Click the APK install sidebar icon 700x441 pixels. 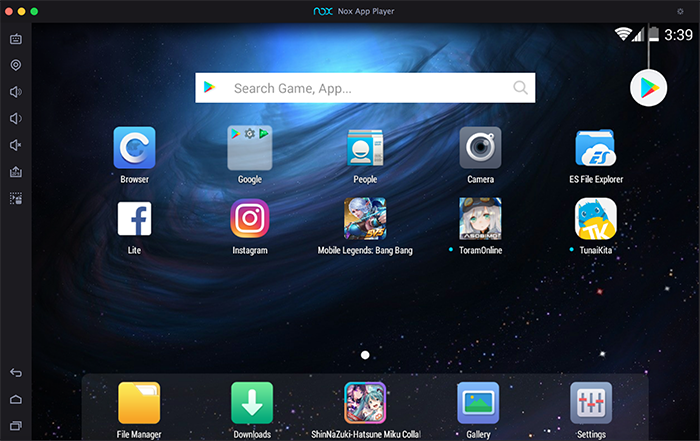point(16,172)
